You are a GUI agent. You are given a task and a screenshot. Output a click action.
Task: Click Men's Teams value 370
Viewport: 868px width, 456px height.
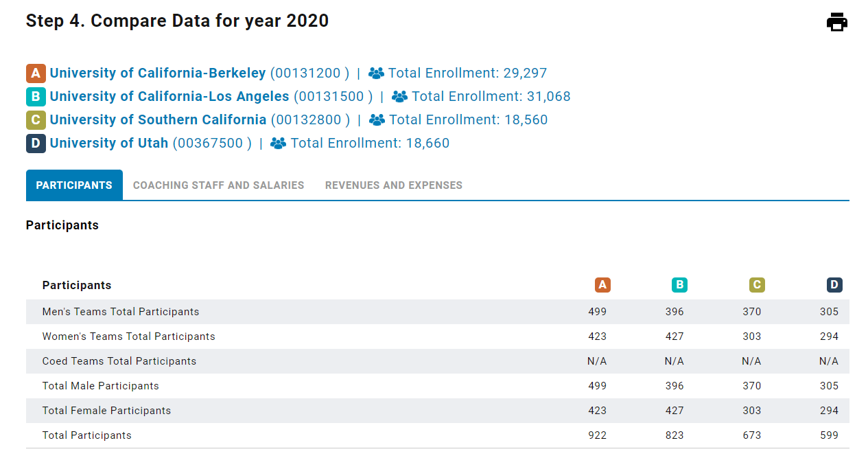[x=752, y=312]
